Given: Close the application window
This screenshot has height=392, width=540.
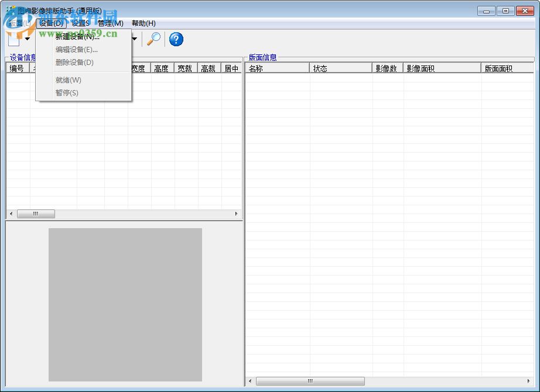Looking at the screenshot, I should pyautogui.click(x=525, y=11).
